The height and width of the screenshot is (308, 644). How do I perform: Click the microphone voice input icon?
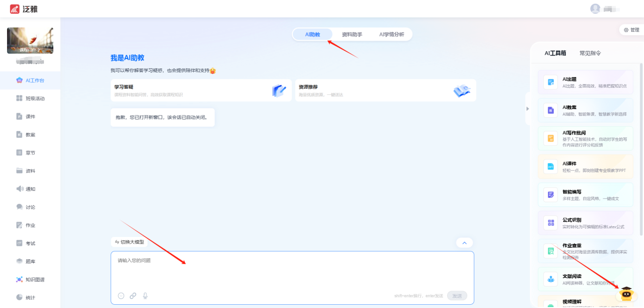click(x=145, y=295)
